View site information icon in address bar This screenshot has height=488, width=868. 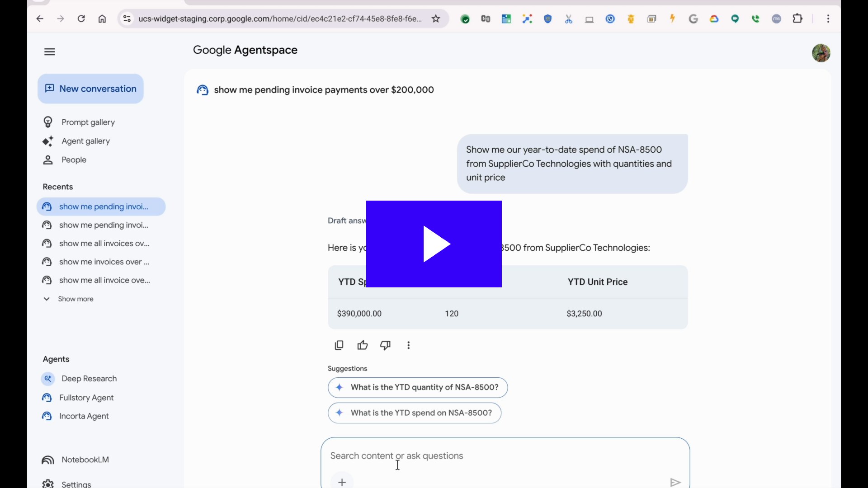127,19
